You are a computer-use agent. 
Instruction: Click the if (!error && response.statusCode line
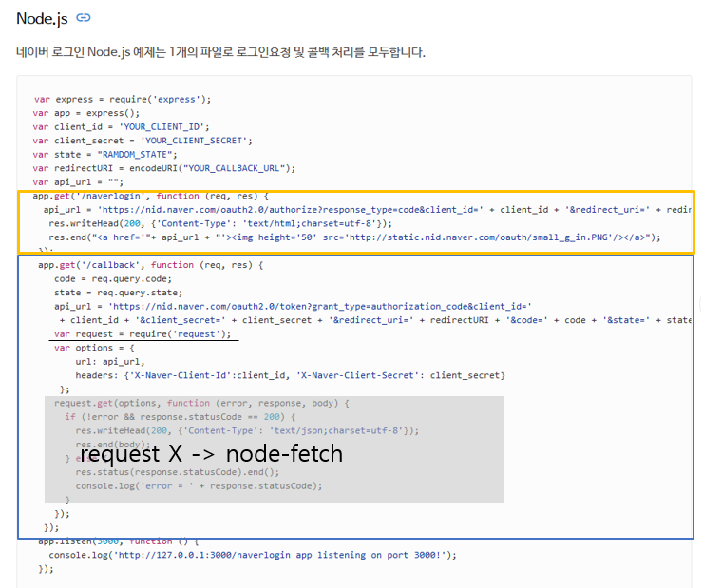(180, 417)
